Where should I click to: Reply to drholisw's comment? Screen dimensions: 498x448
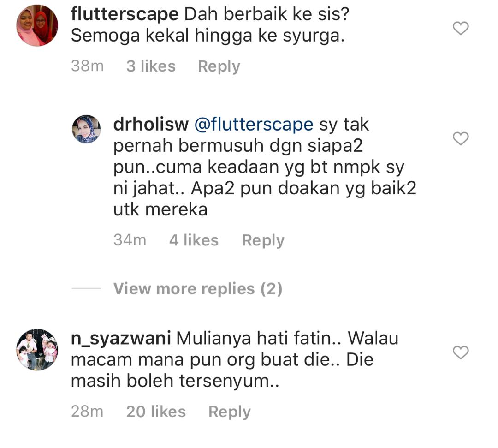(263, 240)
